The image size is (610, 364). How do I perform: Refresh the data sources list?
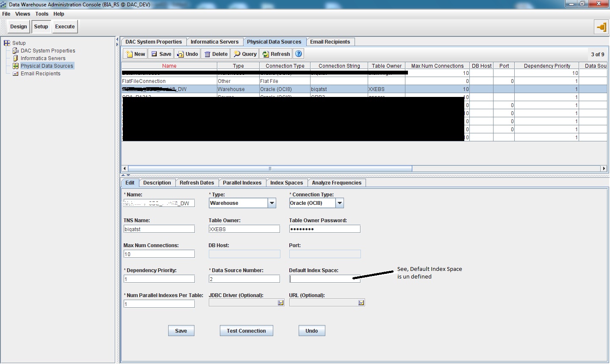276,54
